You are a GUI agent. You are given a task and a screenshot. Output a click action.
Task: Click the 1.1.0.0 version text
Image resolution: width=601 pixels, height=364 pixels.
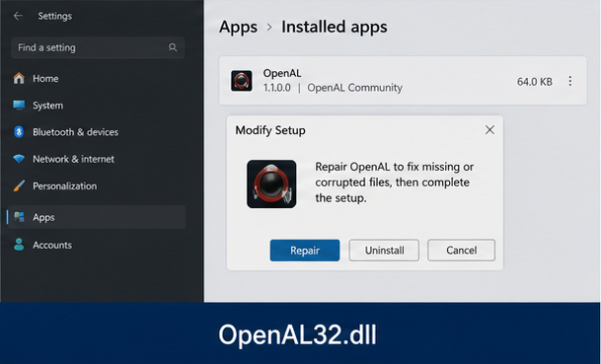276,88
